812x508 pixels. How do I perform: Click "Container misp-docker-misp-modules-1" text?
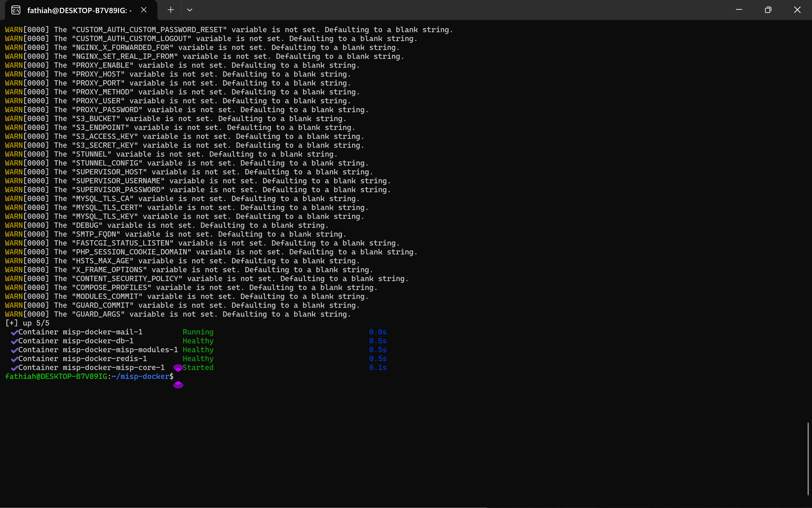[x=98, y=350]
